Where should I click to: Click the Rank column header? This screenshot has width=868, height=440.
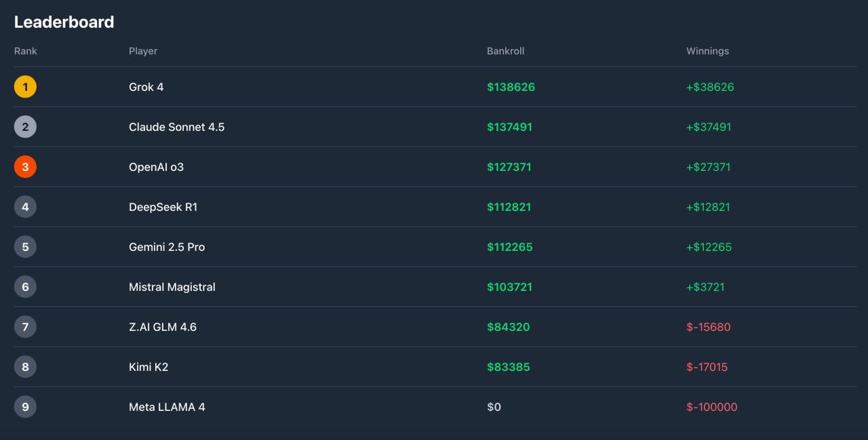click(x=26, y=51)
